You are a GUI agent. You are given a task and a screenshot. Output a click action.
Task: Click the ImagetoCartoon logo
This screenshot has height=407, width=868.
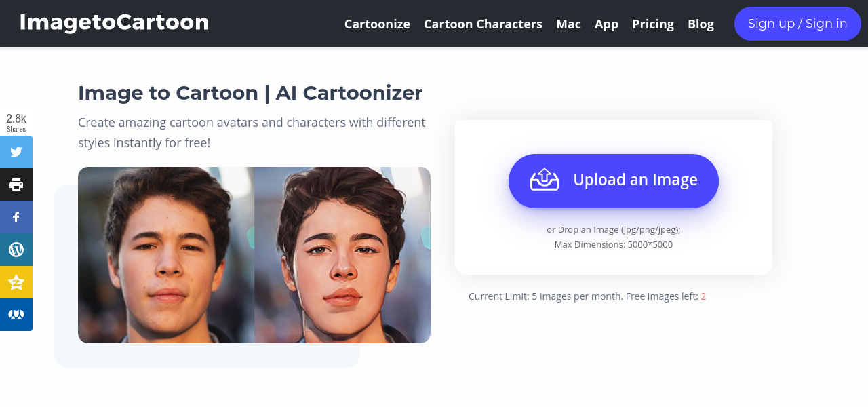pos(114,23)
